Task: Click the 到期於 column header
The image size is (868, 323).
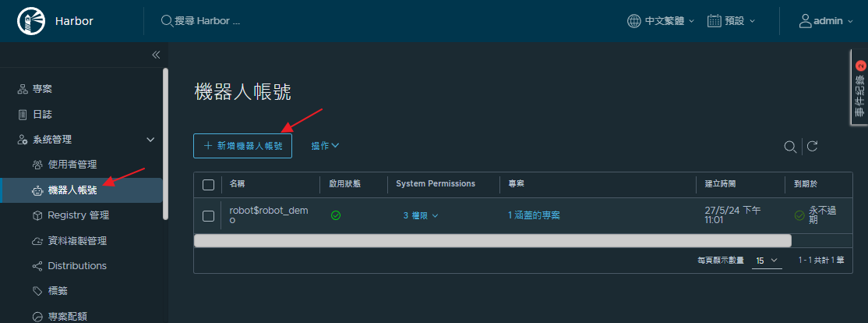Action: point(806,184)
